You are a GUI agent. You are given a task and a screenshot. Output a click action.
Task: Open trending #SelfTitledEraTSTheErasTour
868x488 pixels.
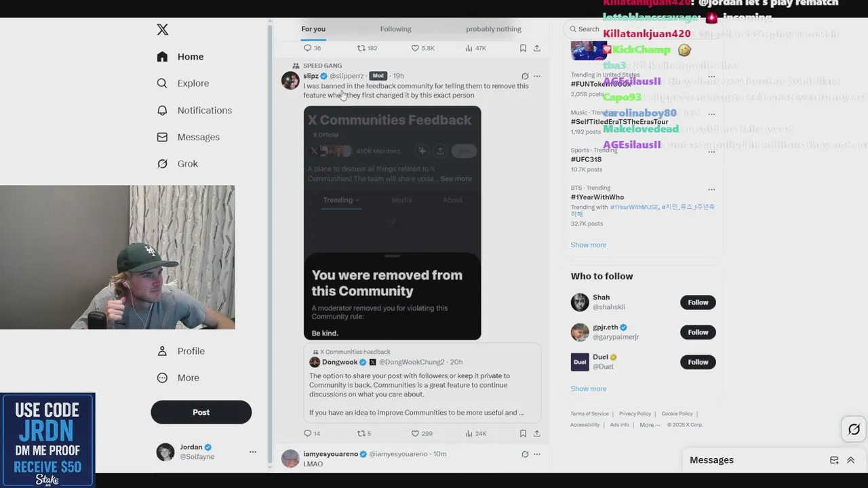pos(619,122)
